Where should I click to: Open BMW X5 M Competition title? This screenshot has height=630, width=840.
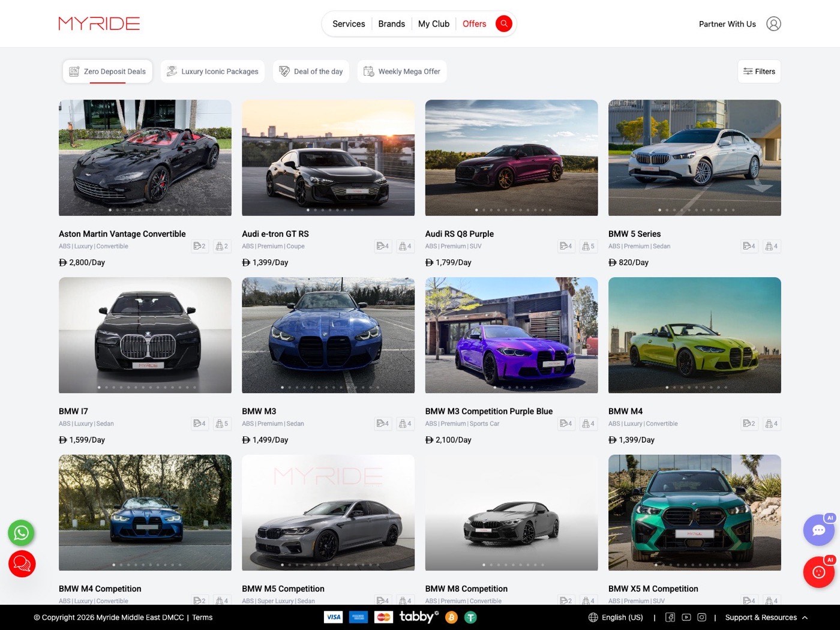point(653,589)
